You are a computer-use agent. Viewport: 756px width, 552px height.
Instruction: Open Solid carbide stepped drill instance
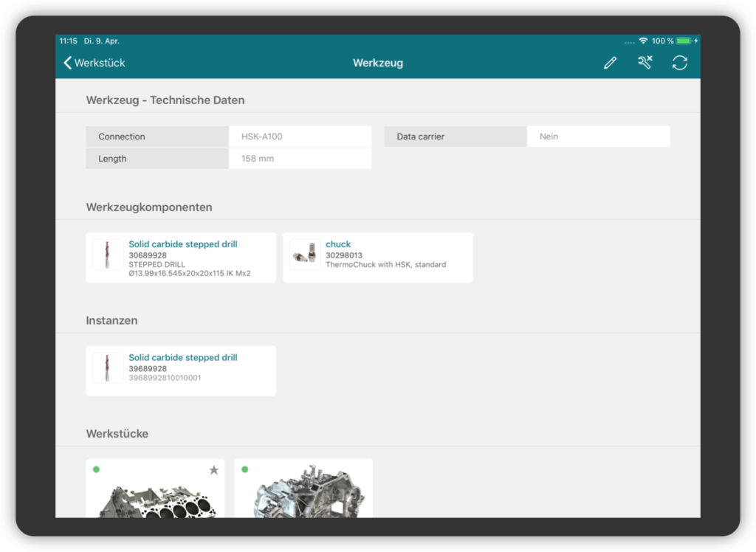click(x=183, y=358)
